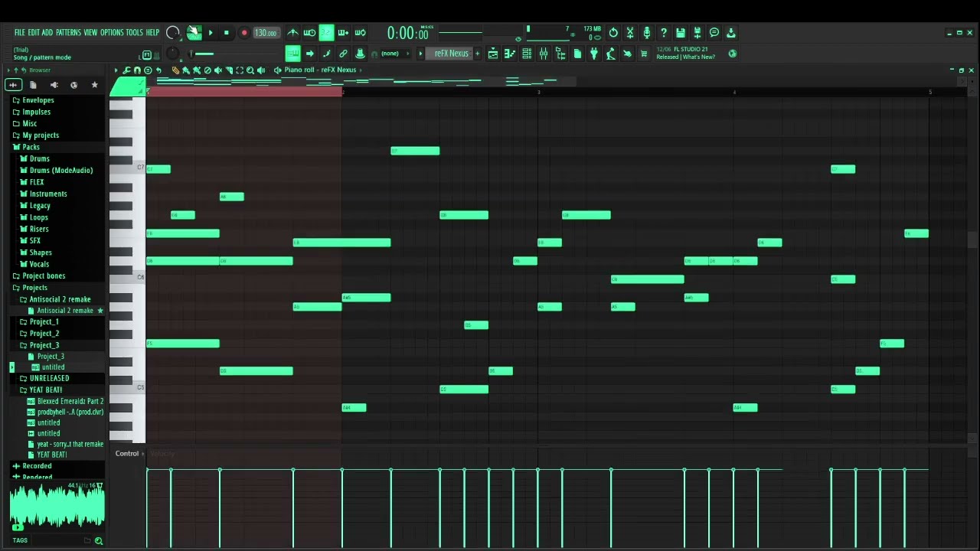
Task: Open the mixer window icon
Action: pos(544,54)
